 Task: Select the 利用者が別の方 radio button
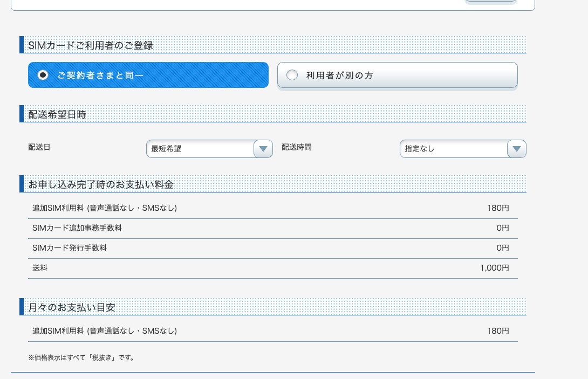(292, 75)
